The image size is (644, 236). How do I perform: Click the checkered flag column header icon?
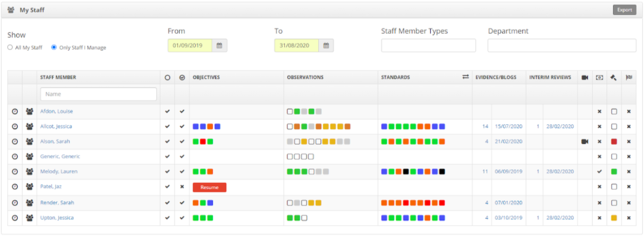629,77
